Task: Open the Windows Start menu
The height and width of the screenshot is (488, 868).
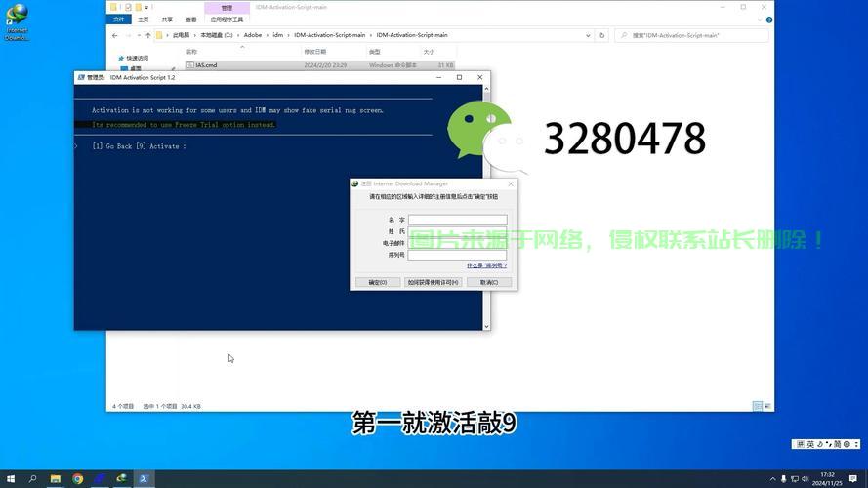Action: pyautogui.click(x=11, y=478)
